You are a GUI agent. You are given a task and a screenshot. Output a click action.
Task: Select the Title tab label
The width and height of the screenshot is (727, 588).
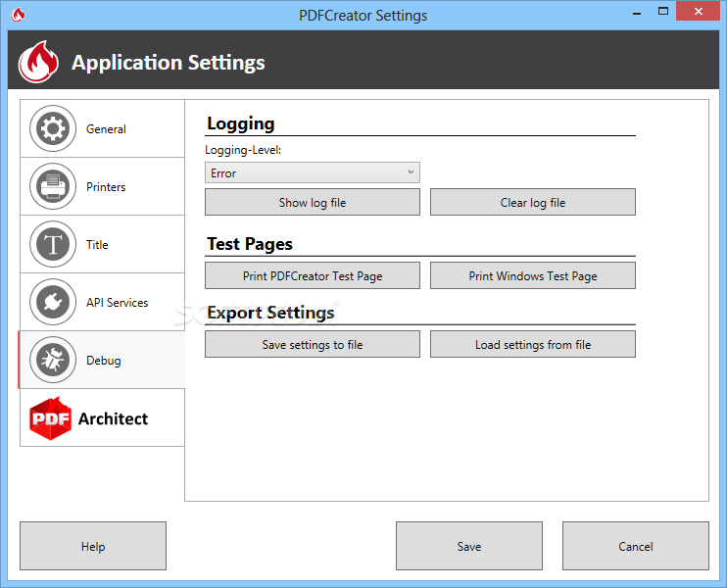point(97,244)
